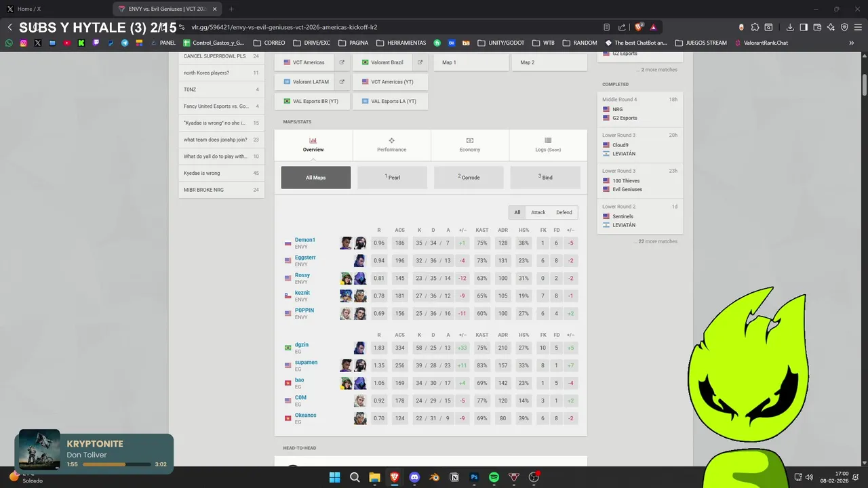Click the VCT Americas external link icon
The width and height of the screenshot is (868, 488).
[x=342, y=62]
